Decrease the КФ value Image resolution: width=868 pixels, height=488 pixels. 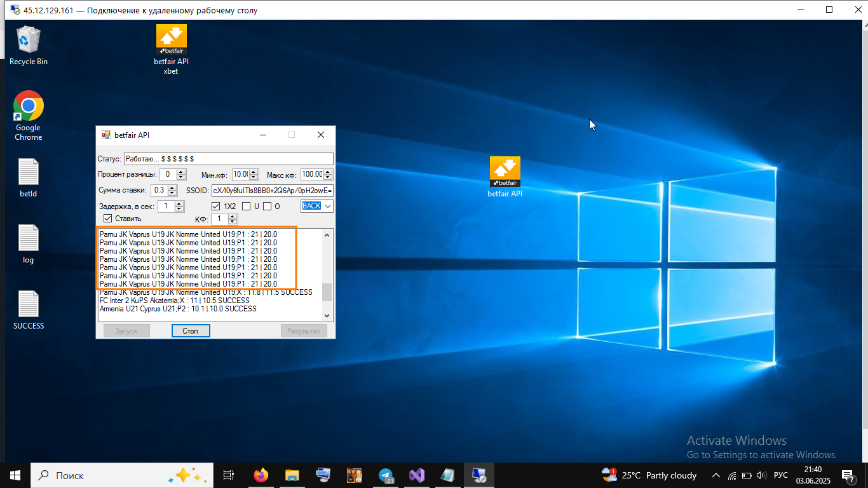click(233, 221)
